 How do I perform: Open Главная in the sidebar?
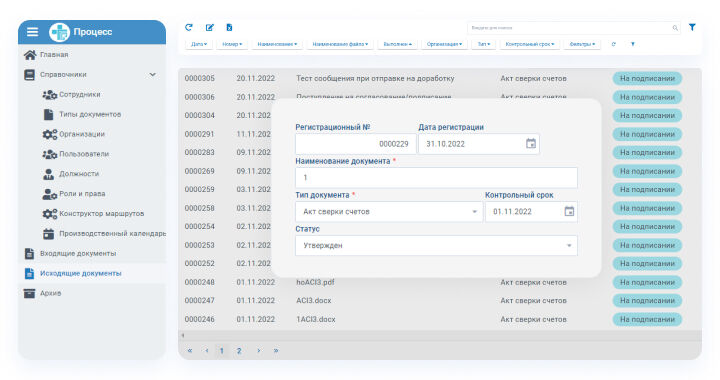(x=54, y=55)
